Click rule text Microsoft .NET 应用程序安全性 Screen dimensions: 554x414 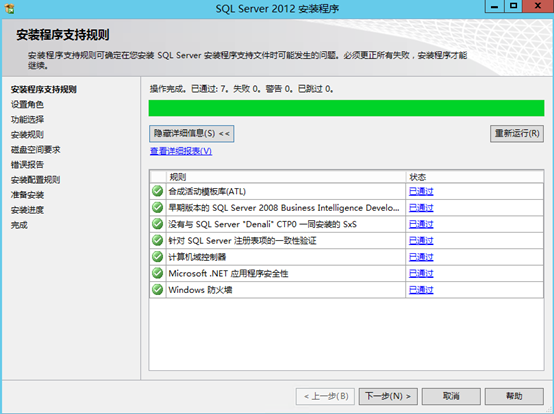[x=228, y=273]
